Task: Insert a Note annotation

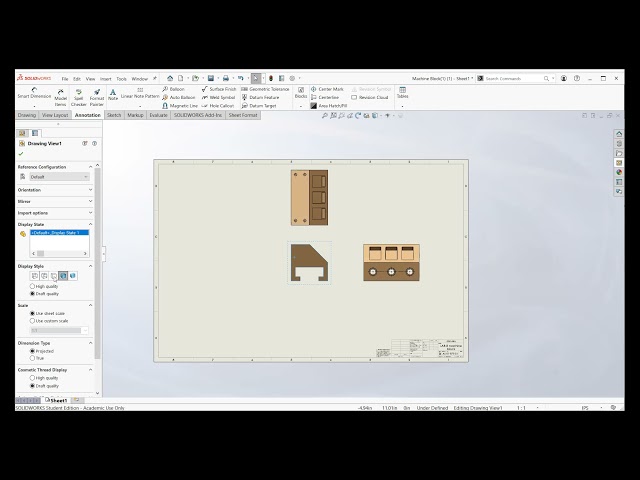Action: tap(113, 95)
